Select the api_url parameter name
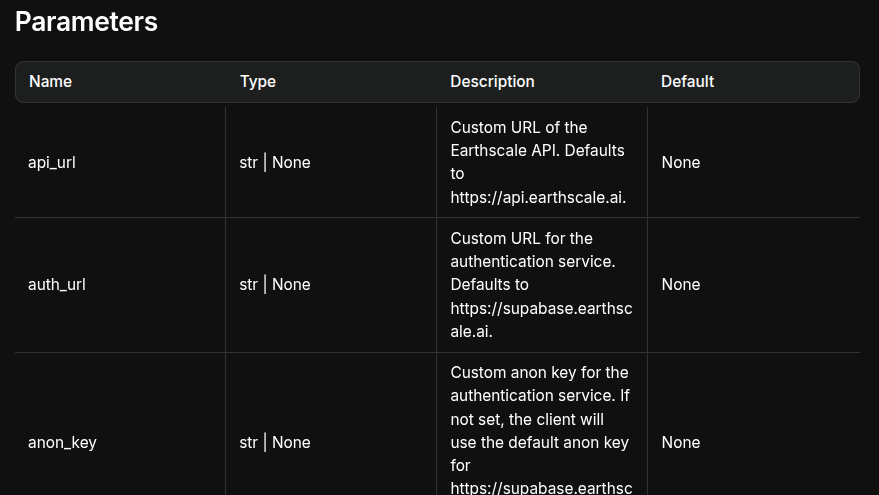 coord(52,162)
